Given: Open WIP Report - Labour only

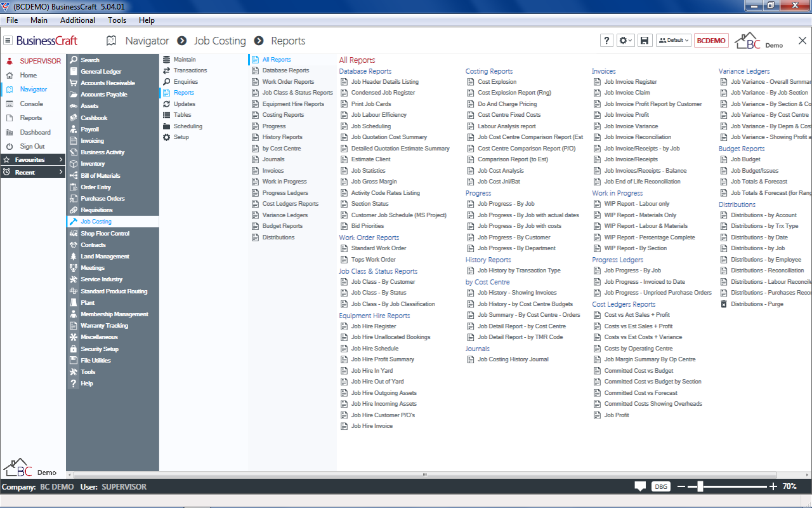Looking at the screenshot, I should (637, 204).
